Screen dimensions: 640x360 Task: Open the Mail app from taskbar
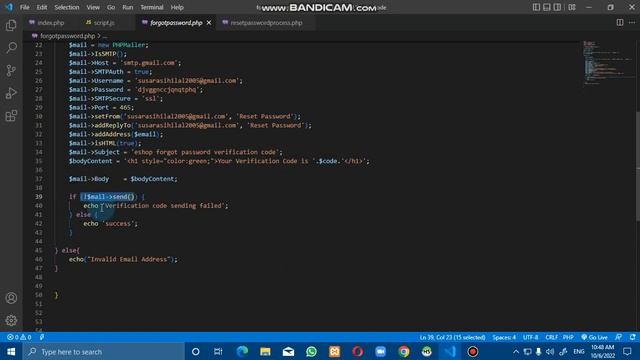coord(288,351)
